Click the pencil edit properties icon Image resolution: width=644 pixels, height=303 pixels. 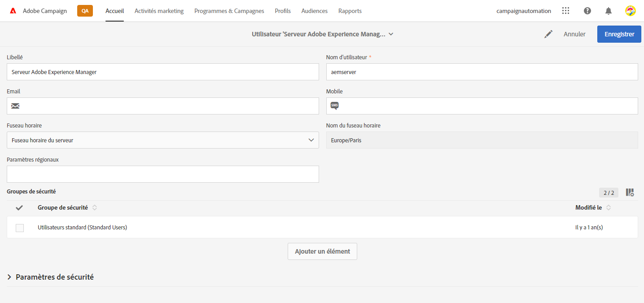548,34
